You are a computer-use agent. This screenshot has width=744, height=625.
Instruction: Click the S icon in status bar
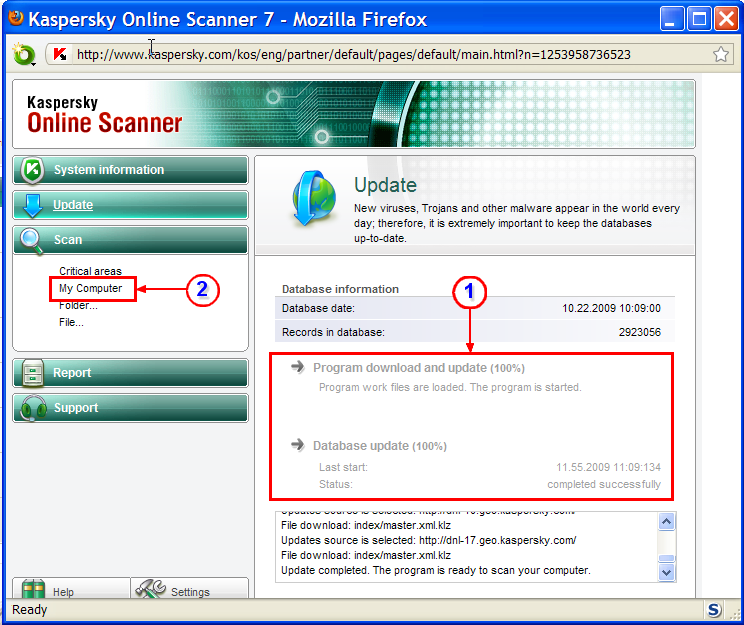[x=713, y=609]
